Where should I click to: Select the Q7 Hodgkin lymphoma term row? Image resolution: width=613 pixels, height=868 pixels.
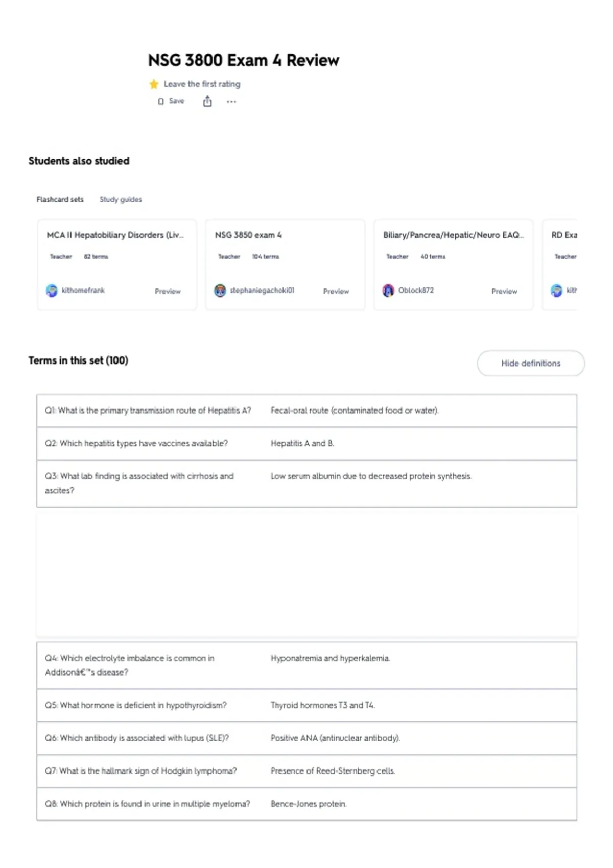(306, 771)
